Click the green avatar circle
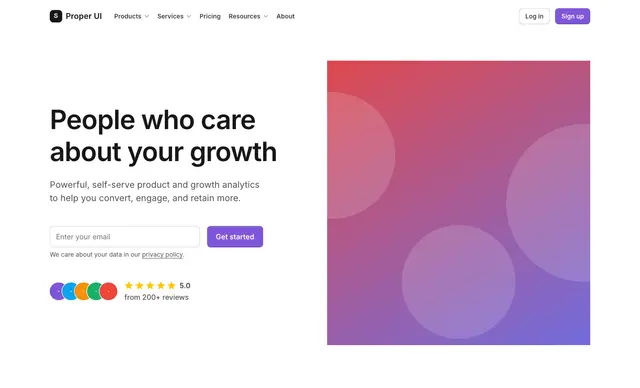 coord(95,291)
